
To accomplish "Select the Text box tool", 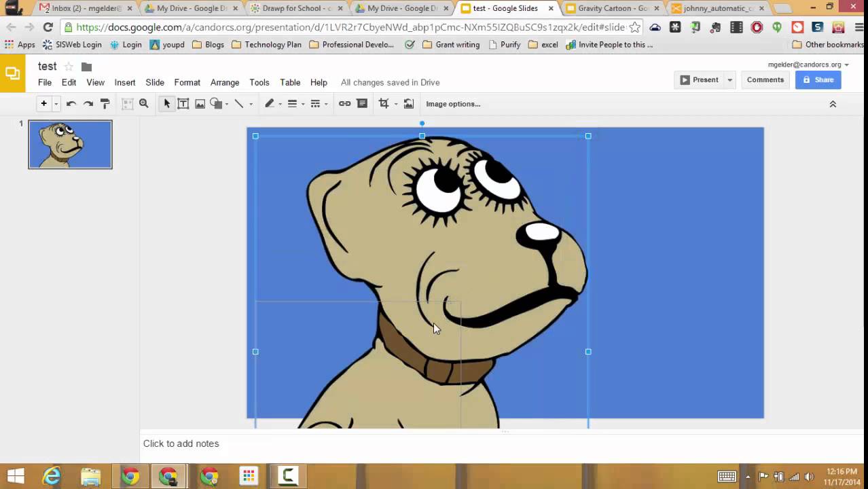I will pyautogui.click(x=183, y=104).
